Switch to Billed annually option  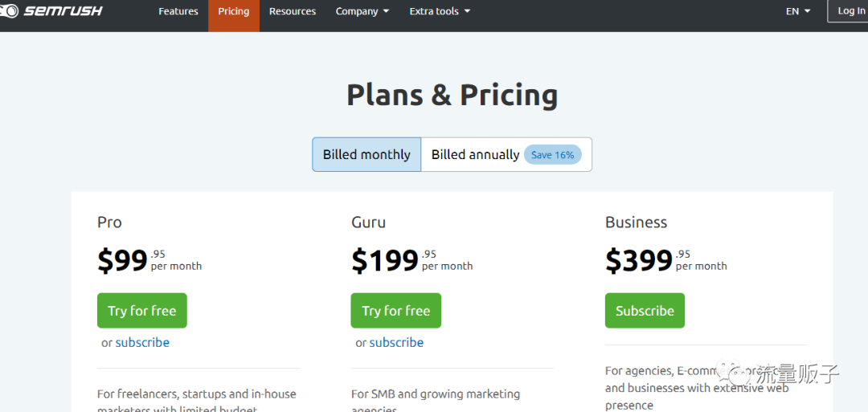(506, 154)
